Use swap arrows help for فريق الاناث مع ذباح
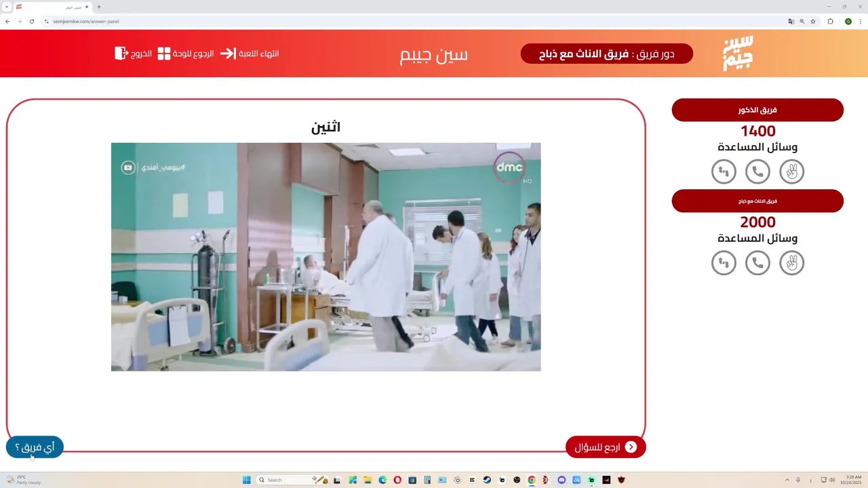Viewport: 868px width, 488px height. tap(724, 262)
